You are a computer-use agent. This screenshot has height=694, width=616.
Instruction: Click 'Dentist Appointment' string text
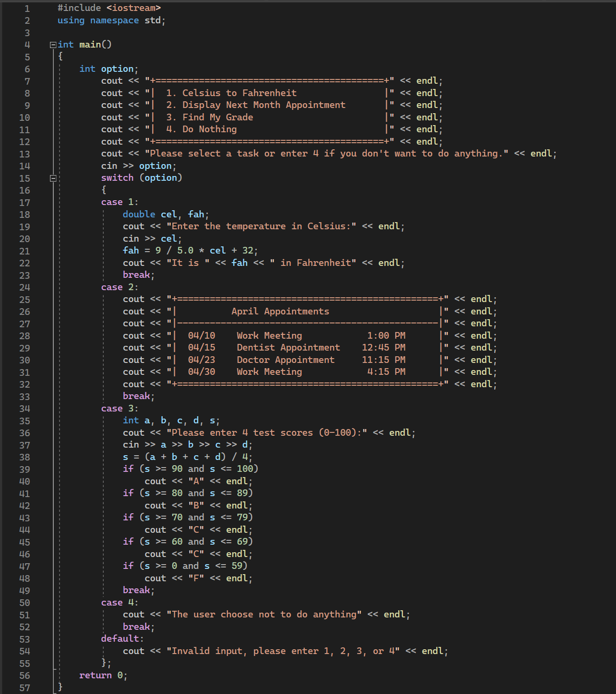288,348
